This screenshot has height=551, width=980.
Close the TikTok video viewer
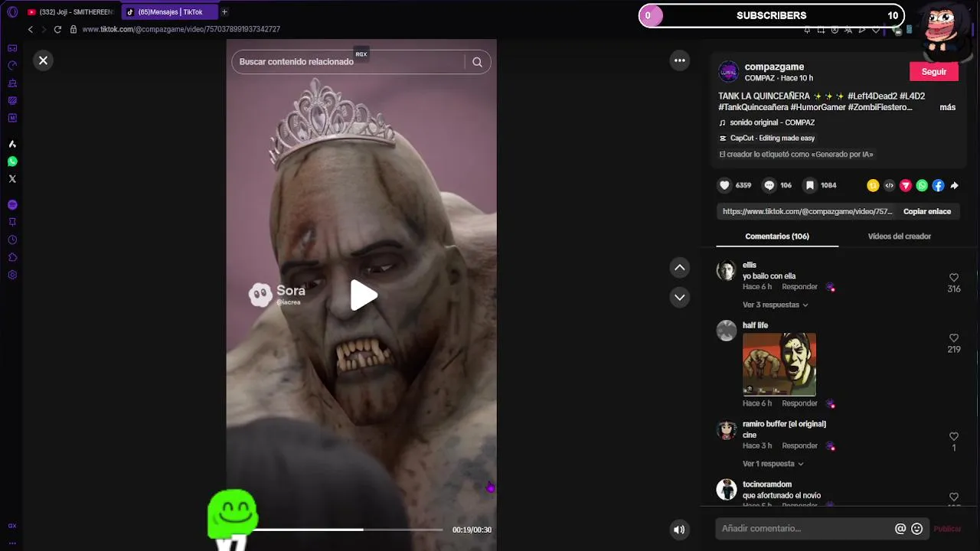point(44,60)
